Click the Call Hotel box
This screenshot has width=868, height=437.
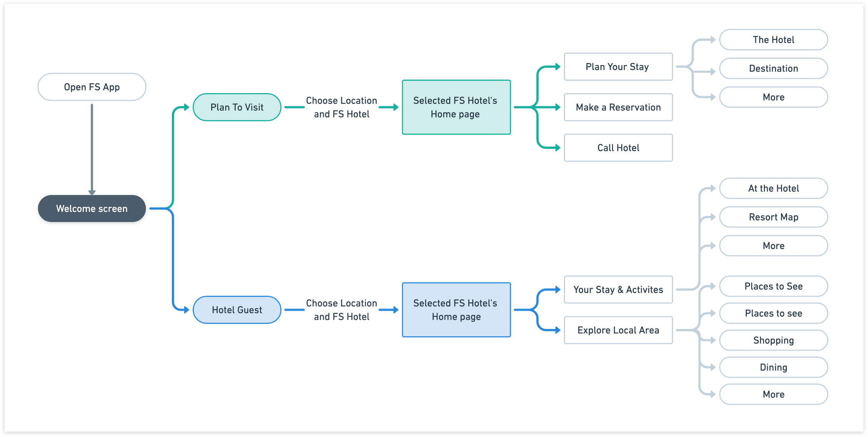[618, 148]
